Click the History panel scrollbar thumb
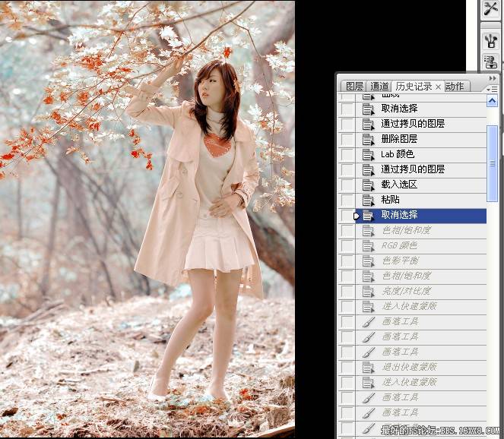This screenshot has width=504, height=439. pyautogui.click(x=492, y=164)
